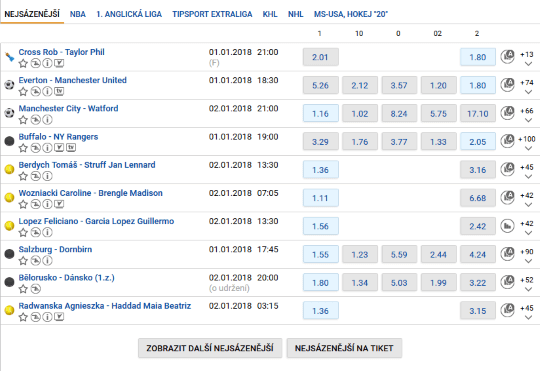Open Radwanska Agnieszka - Haddad Maia Beatriz match link
540x371 pixels.
105,306
